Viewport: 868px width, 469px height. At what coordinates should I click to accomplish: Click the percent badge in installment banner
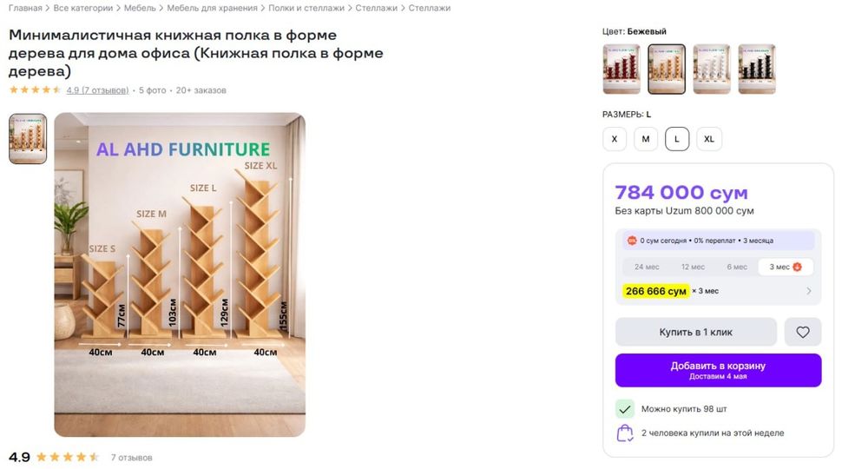632,241
